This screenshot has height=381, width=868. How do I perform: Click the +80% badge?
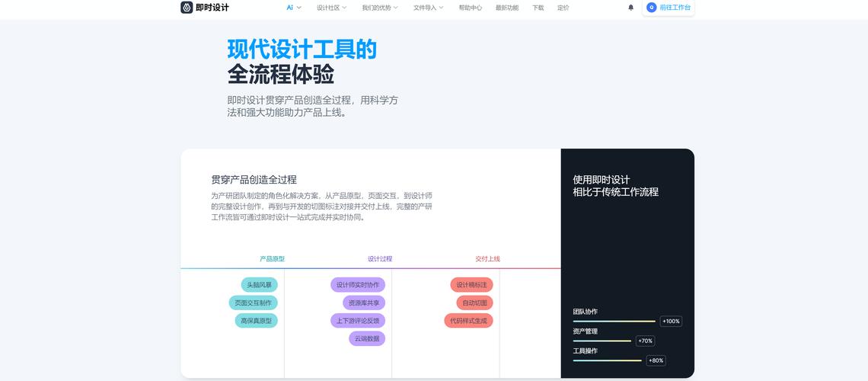pyautogui.click(x=656, y=360)
